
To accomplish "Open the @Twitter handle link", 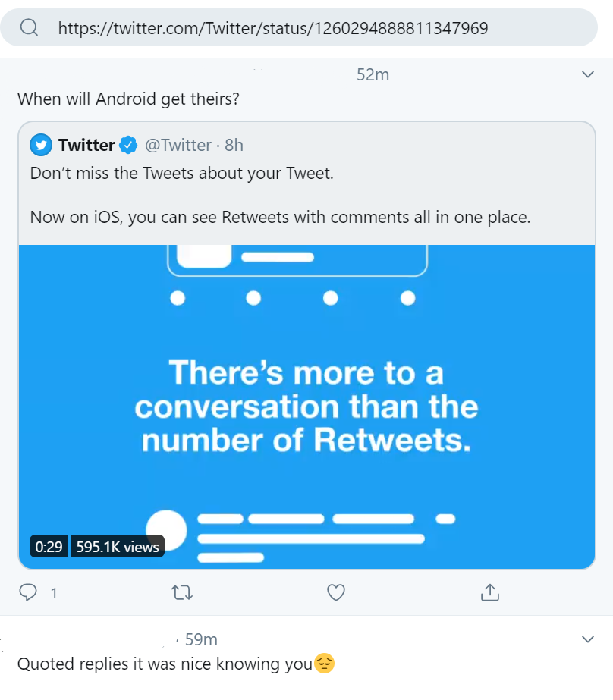I will tap(178, 145).
